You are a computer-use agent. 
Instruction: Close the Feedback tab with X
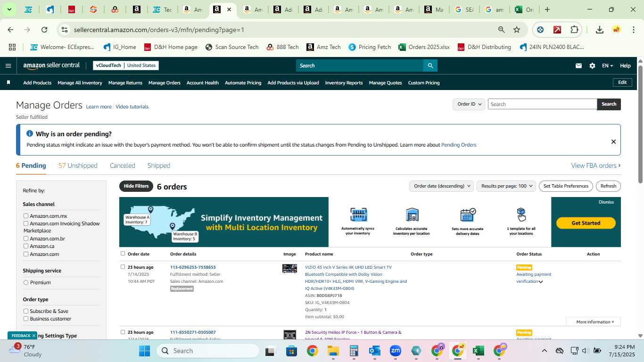click(x=33, y=336)
